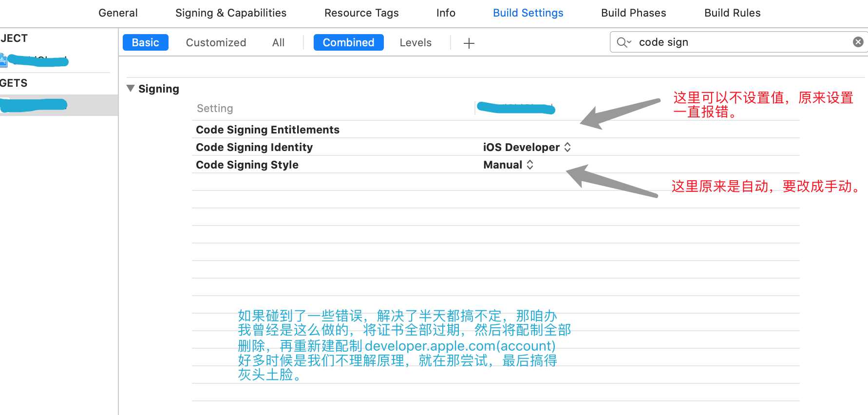868x415 pixels.
Task: Go to the Build Rules tab
Action: (732, 13)
